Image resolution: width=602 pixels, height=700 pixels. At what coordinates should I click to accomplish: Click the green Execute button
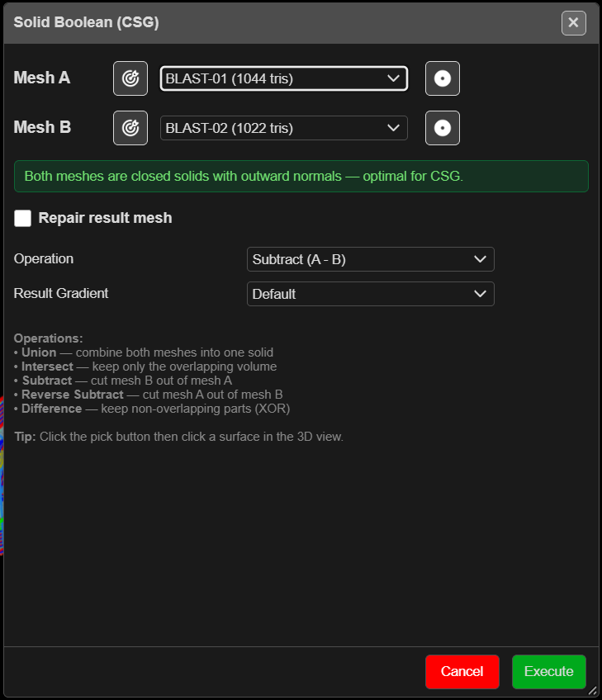(x=549, y=671)
